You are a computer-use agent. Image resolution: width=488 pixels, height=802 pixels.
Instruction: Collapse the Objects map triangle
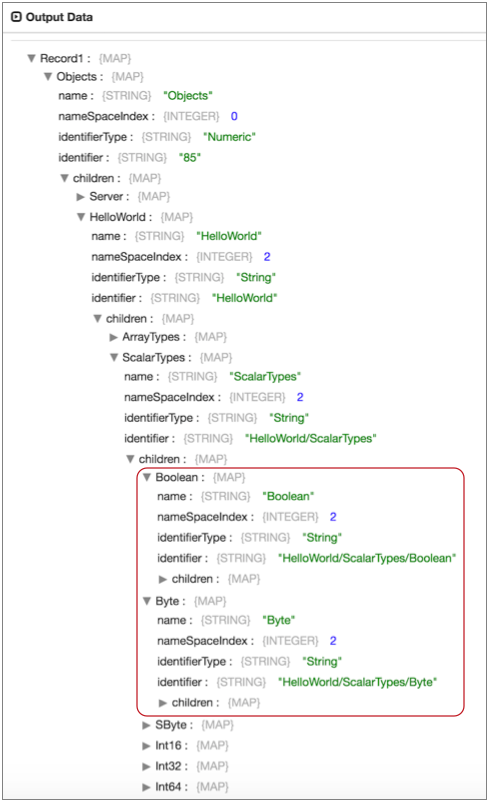48,77
